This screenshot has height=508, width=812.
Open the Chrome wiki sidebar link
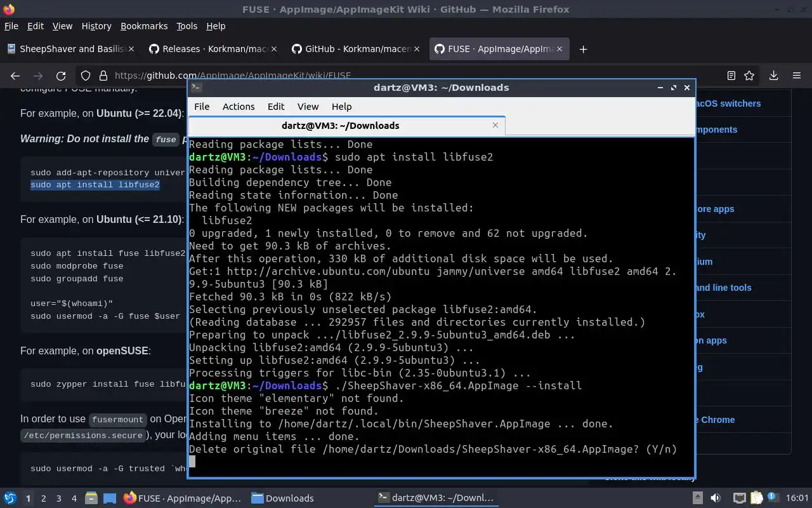tap(715, 420)
